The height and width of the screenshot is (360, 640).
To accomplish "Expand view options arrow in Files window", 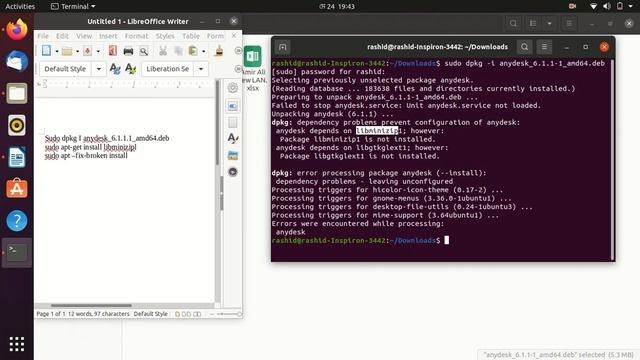I will click(549, 23).
